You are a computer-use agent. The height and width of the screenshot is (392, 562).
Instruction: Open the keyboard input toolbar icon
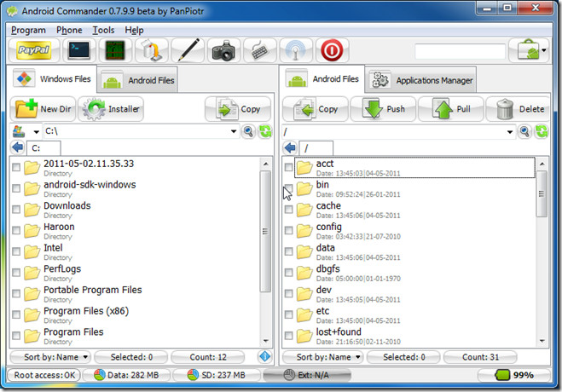point(260,50)
